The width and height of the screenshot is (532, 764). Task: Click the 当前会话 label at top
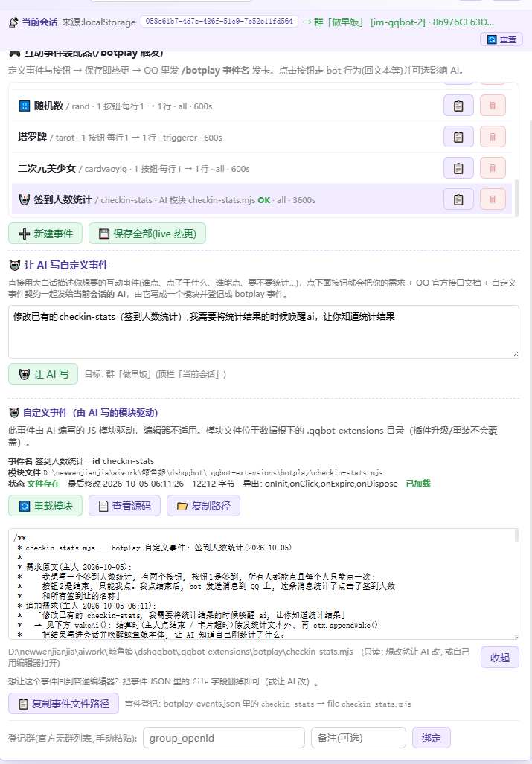tap(39, 22)
